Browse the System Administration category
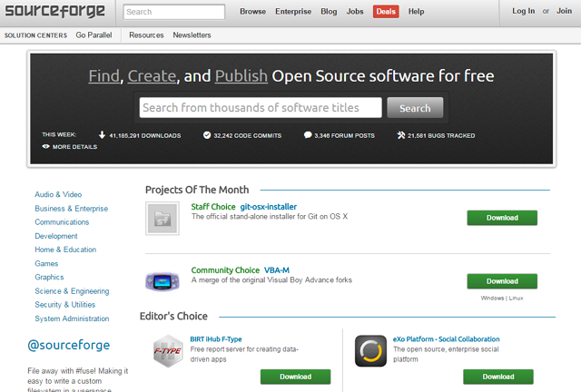Image resolution: width=581 pixels, height=392 pixels. click(x=72, y=318)
